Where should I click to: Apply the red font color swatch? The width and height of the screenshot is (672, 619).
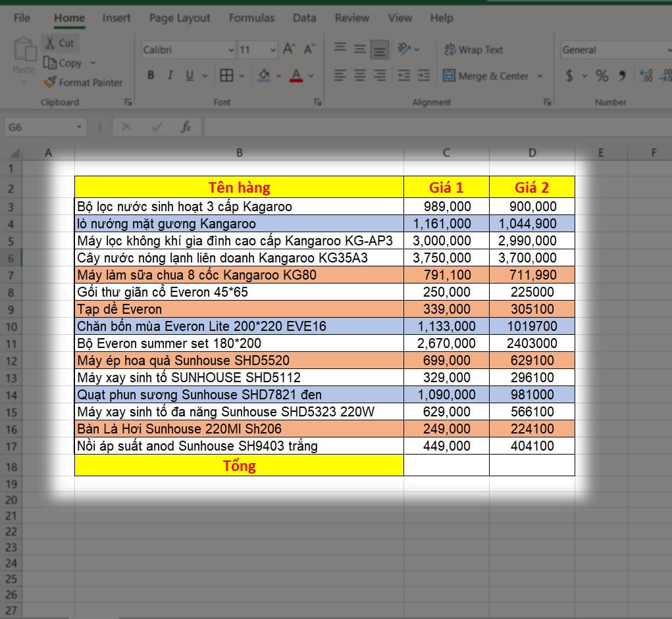(296, 76)
